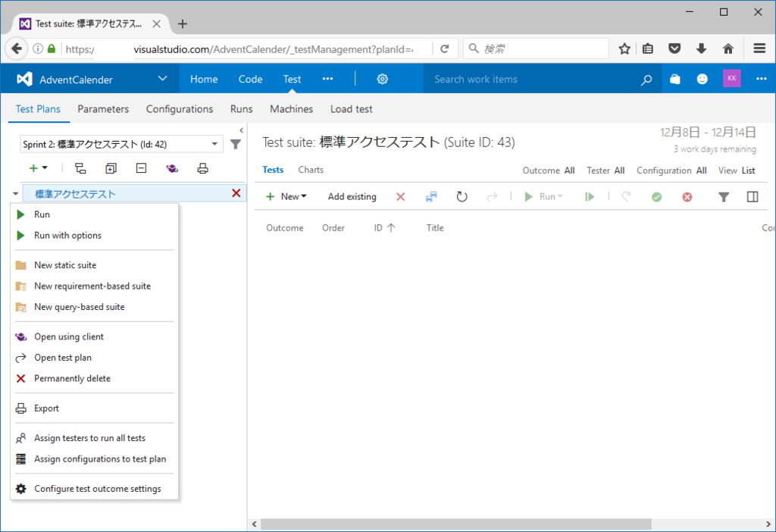Collapse all suites icon in left toolbar

[141, 168]
